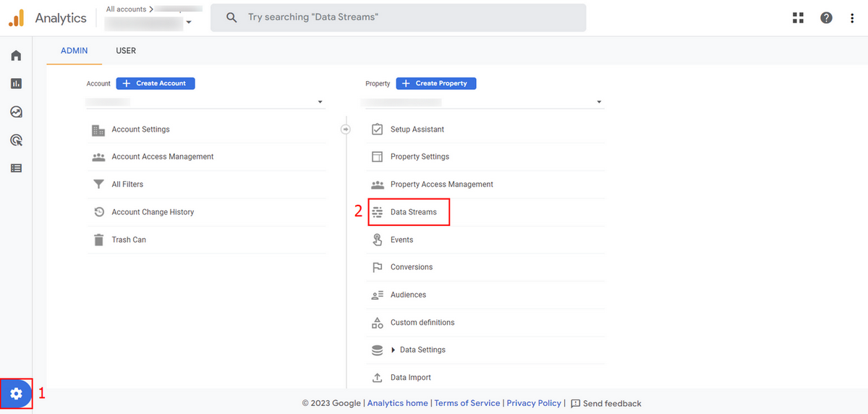The image size is (868, 414).
Task: Open the Account selector dropdown
Action: (205, 102)
